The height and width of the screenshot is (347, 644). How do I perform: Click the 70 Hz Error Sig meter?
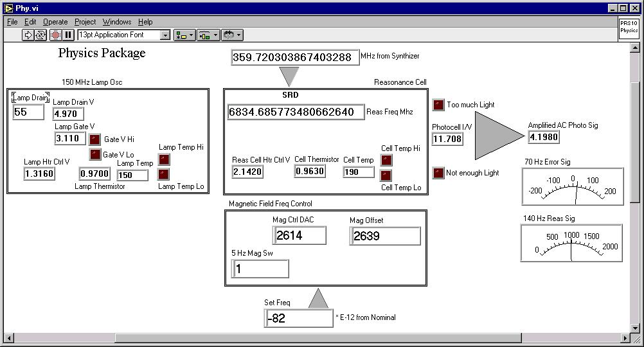573,186
